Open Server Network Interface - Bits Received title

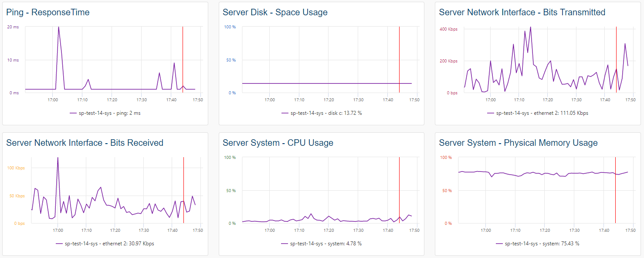[85, 143]
